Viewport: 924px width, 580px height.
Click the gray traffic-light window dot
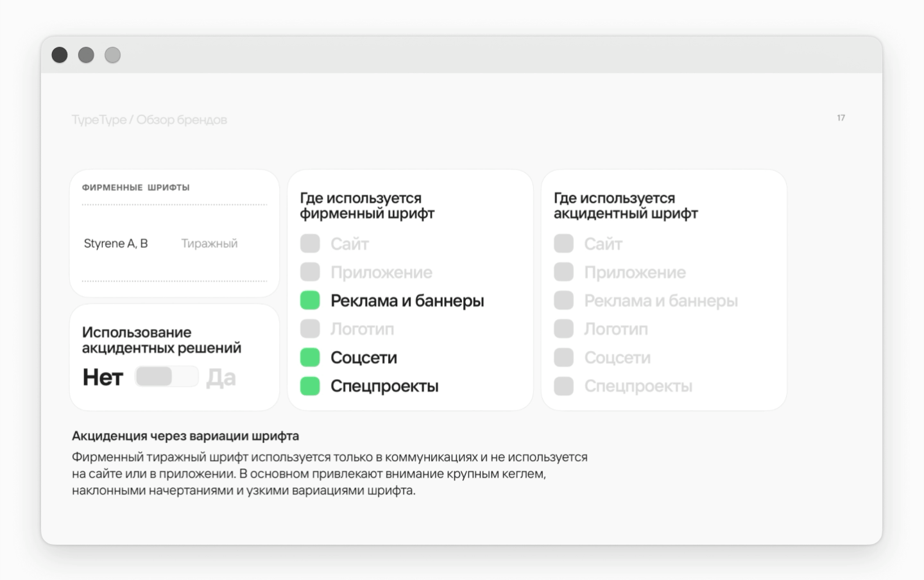coord(113,55)
